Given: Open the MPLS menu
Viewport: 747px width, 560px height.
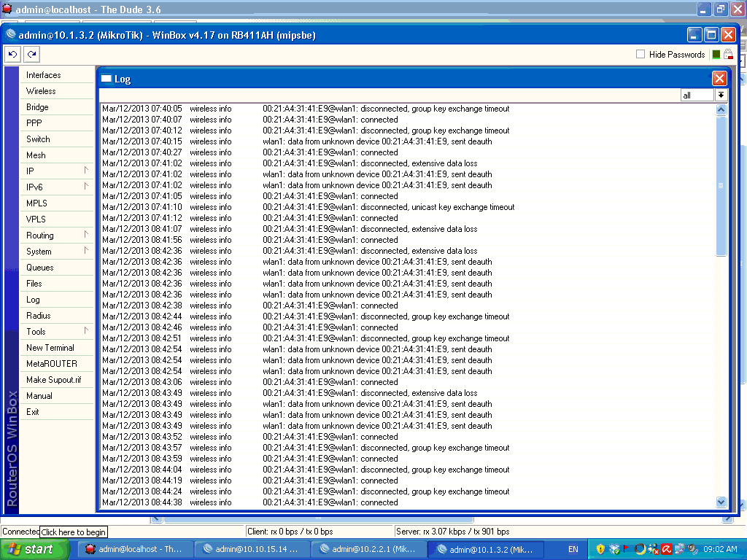Looking at the screenshot, I should click(x=57, y=203).
